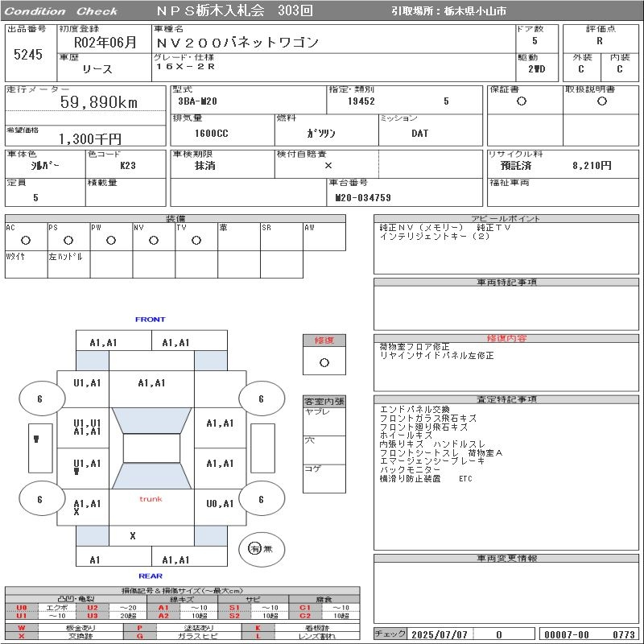Click the バックモニター inspection note
This screenshot has width=644, height=644.
pyautogui.click(x=410, y=470)
